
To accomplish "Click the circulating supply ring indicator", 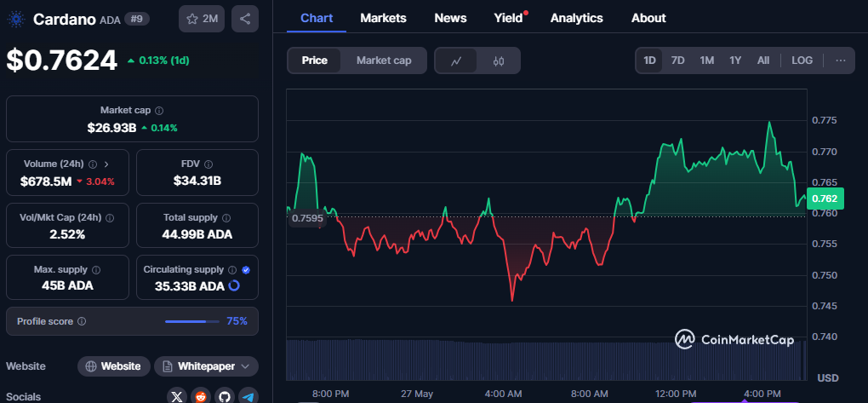I will 234,285.
